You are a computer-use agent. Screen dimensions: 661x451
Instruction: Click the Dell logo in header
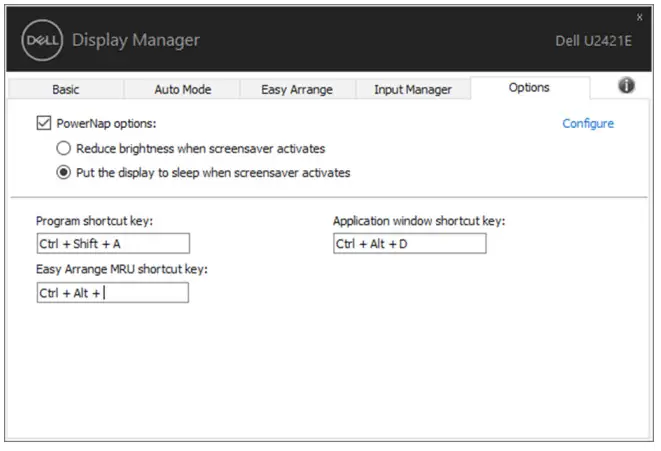[x=42, y=40]
